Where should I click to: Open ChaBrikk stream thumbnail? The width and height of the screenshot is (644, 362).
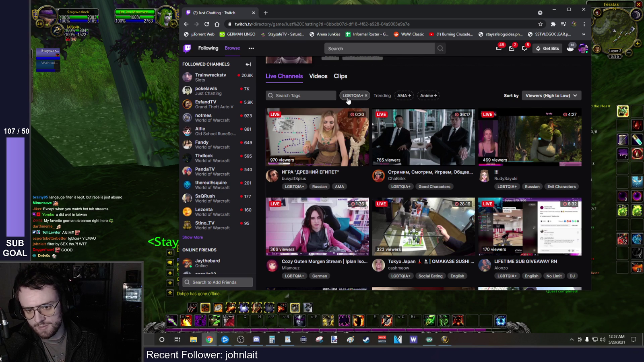pyautogui.click(x=423, y=137)
